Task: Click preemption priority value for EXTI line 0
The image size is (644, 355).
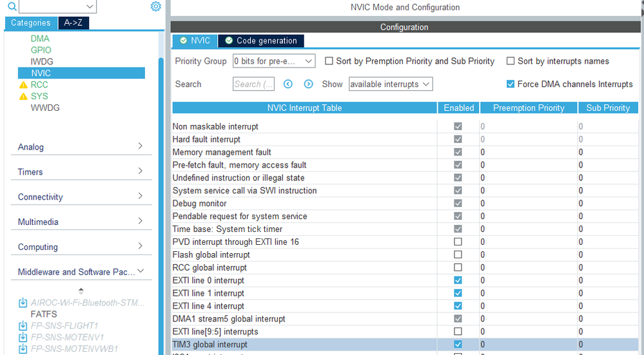Action: [528, 280]
